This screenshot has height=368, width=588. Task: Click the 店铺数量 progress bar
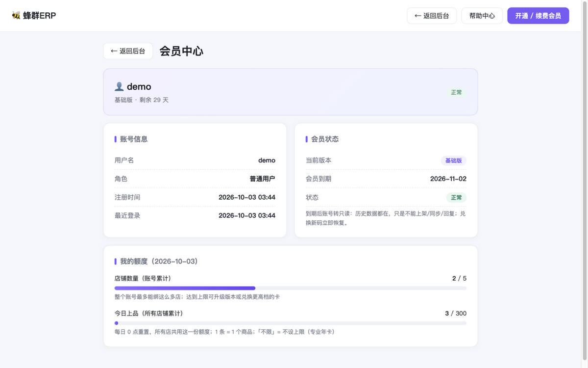coord(291,288)
